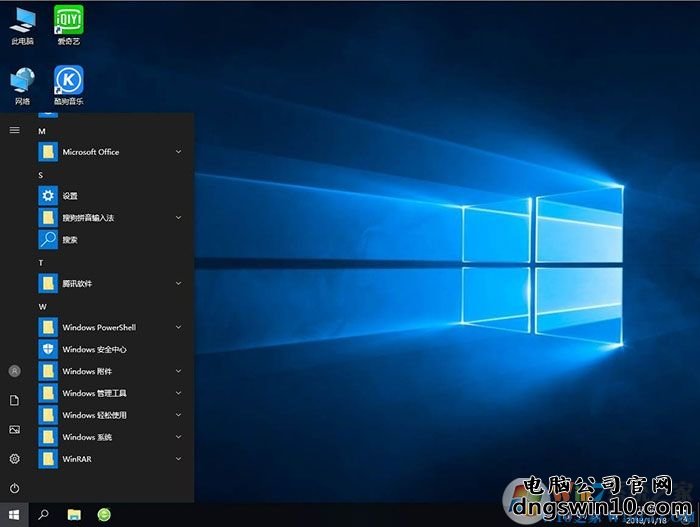Click the WinRAR folder icon
700x527 pixels.
tap(48, 459)
